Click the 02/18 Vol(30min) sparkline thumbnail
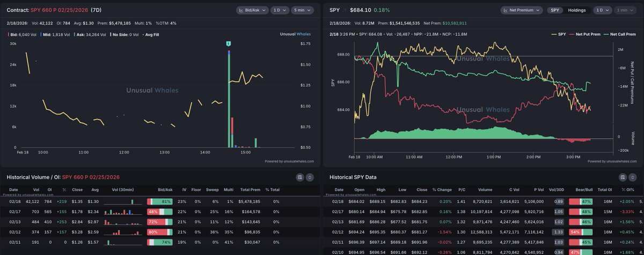Screen dimensions: 644x255 pyautogui.click(x=123, y=201)
